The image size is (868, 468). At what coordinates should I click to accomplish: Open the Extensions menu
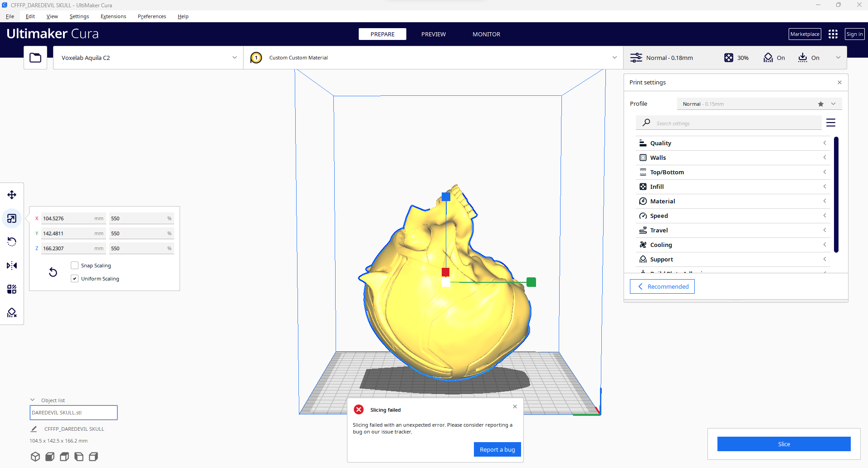(x=113, y=16)
